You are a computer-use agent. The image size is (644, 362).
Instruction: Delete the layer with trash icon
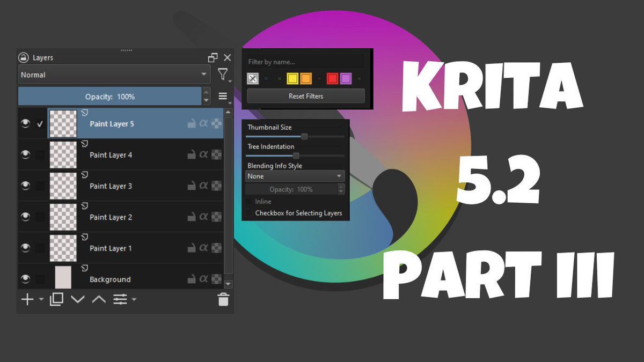pyautogui.click(x=223, y=299)
